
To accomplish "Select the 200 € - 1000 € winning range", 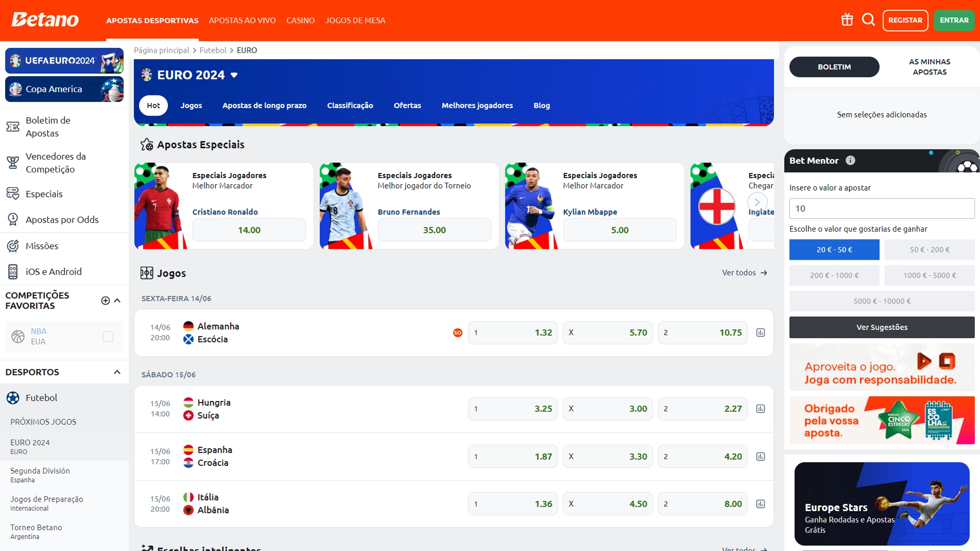I will 834,275.
